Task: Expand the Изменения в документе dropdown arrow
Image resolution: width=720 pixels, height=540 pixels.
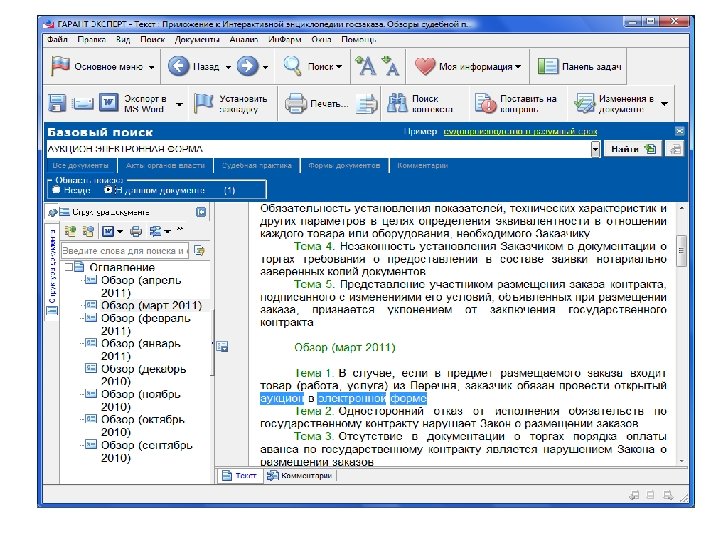Action: [664, 104]
